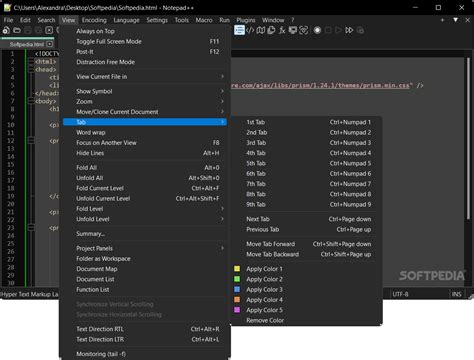Apply Color 4 orange swatch

click(237, 300)
